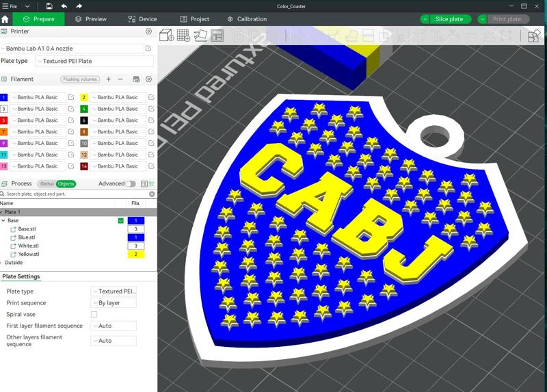The width and height of the screenshot is (547, 392).
Task: Open Flushing volumes settings
Action: click(80, 79)
